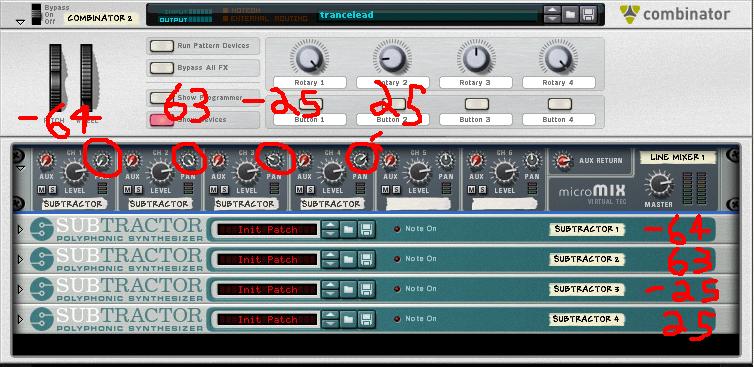Image resolution: width=754 pixels, height=367 pixels.
Task: Expand the Subtractor 1 device
Action: tap(20, 229)
